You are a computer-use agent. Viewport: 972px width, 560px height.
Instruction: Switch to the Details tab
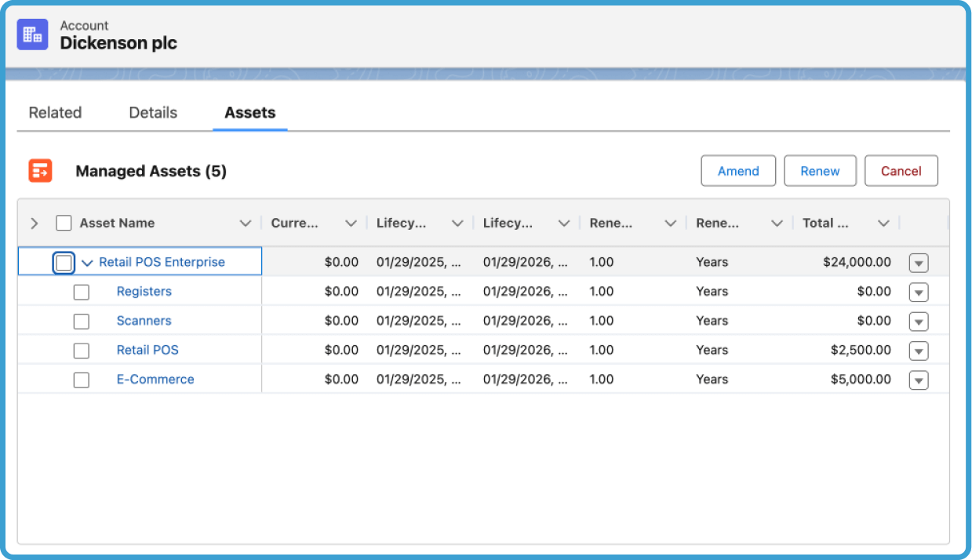click(x=152, y=112)
